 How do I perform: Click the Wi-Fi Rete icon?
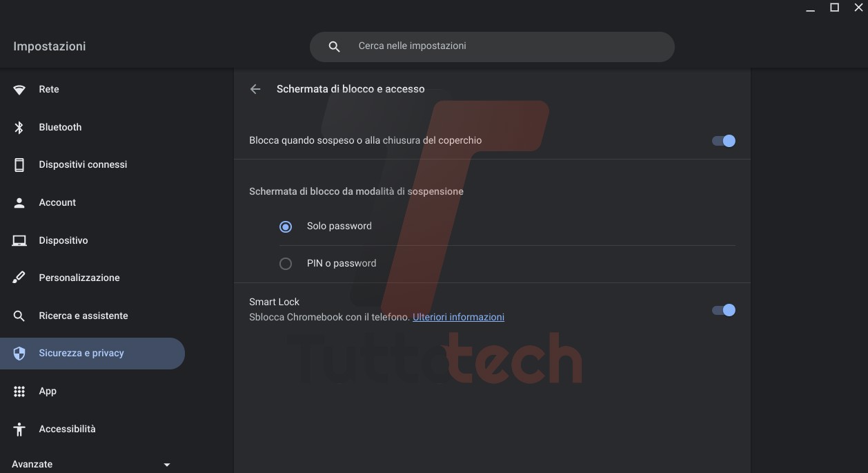coord(19,90)
